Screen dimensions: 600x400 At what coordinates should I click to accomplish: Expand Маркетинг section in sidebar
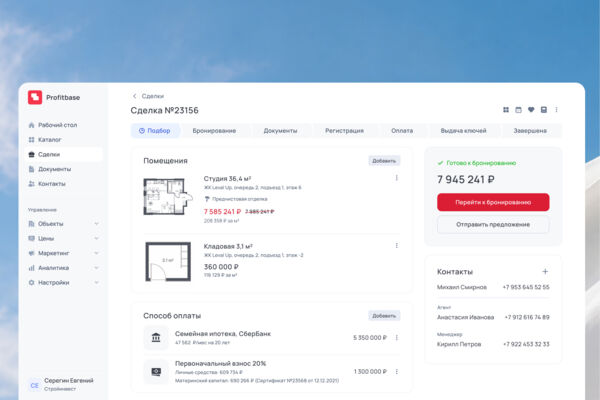pos(96,253)
